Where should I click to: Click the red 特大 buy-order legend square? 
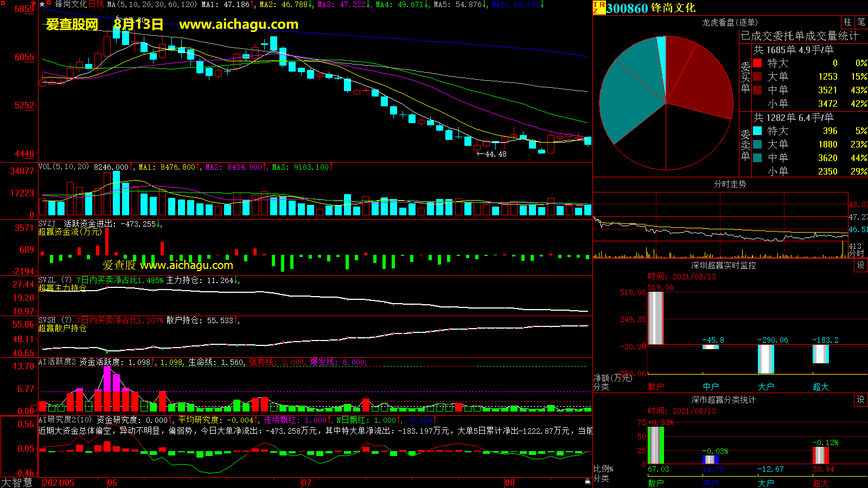pyautogui.click(x=757, y=63)
